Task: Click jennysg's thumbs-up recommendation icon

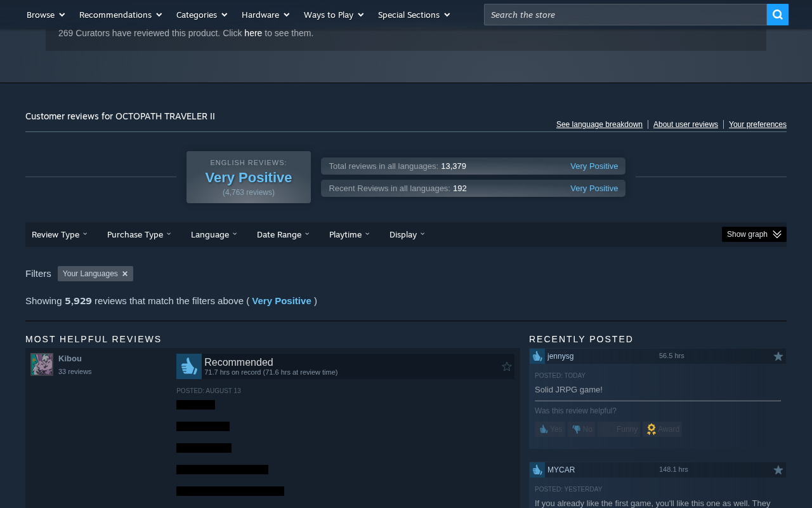Action: [537, 356]
